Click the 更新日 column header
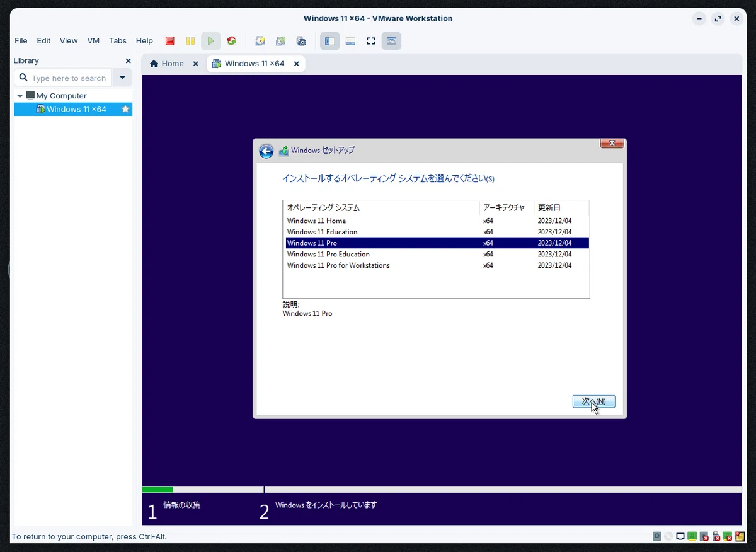 (561, 208)
